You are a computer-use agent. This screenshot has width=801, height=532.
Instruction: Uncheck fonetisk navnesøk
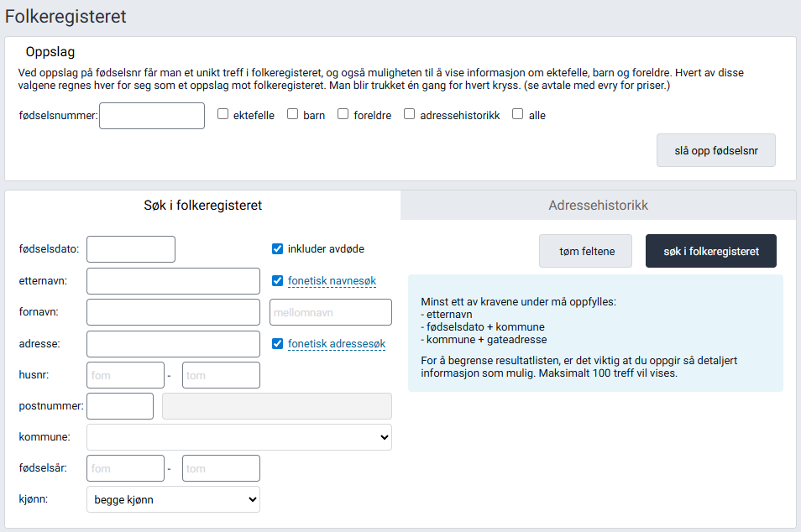(x=277, y=280)
